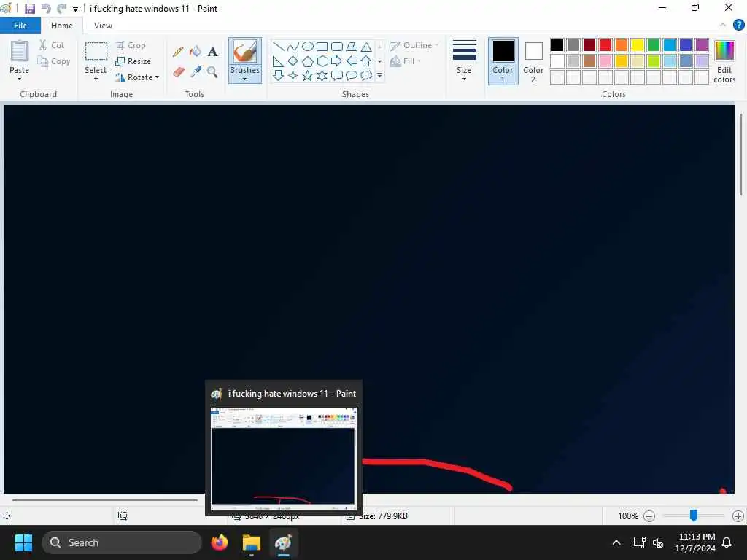Choose the Fill with color bucket tool
The image size is (747, 560).
coord(196,52)
